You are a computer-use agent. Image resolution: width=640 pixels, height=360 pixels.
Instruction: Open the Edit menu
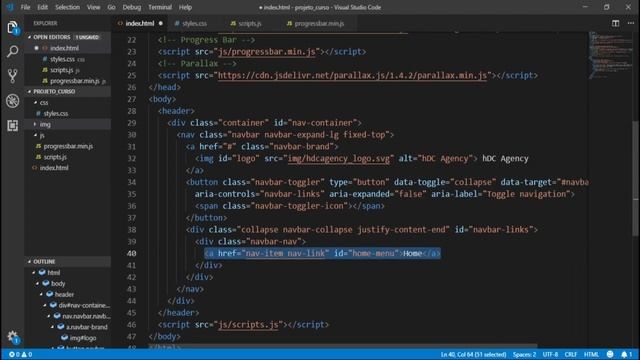coord(42,7)
